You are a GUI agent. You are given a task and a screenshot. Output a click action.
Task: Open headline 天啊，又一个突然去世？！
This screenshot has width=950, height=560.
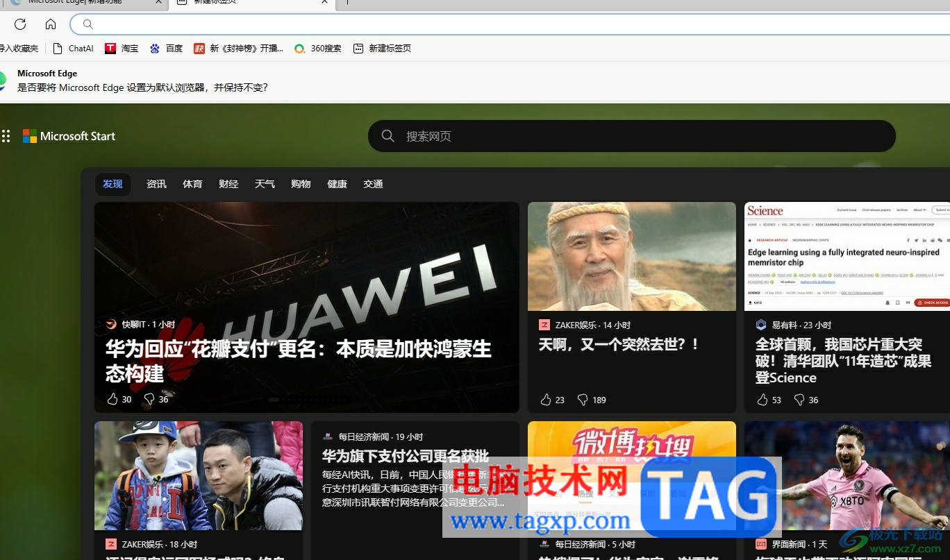619,344
